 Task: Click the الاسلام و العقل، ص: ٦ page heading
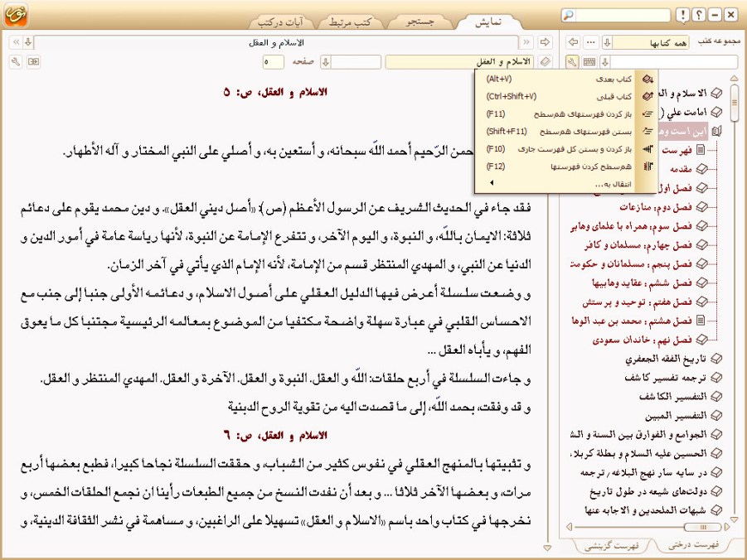click(275, 435)
